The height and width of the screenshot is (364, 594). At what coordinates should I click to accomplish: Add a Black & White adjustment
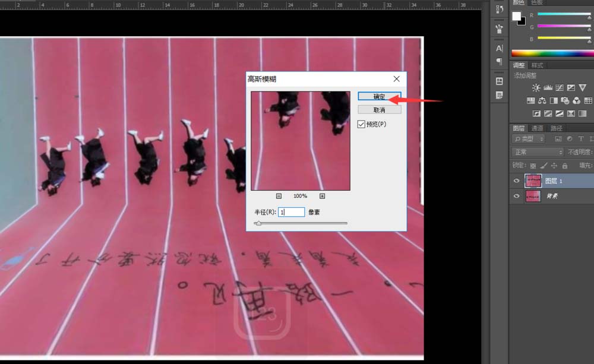point(554,100)
